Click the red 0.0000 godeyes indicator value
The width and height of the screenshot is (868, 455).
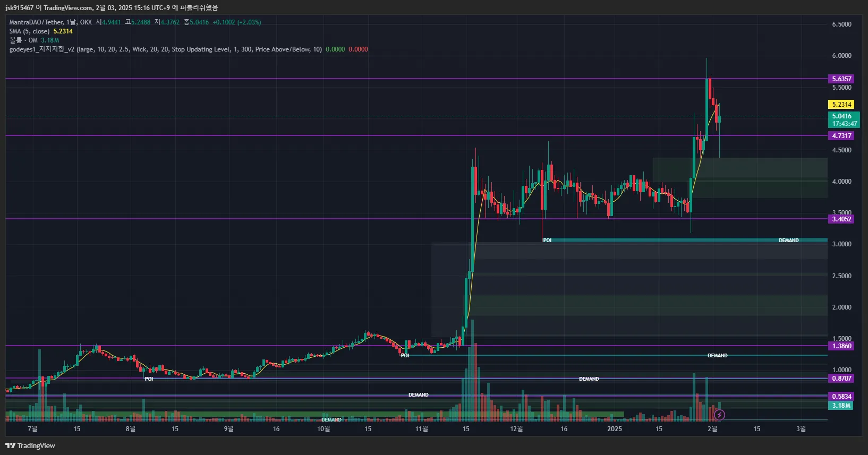point(358,49)
